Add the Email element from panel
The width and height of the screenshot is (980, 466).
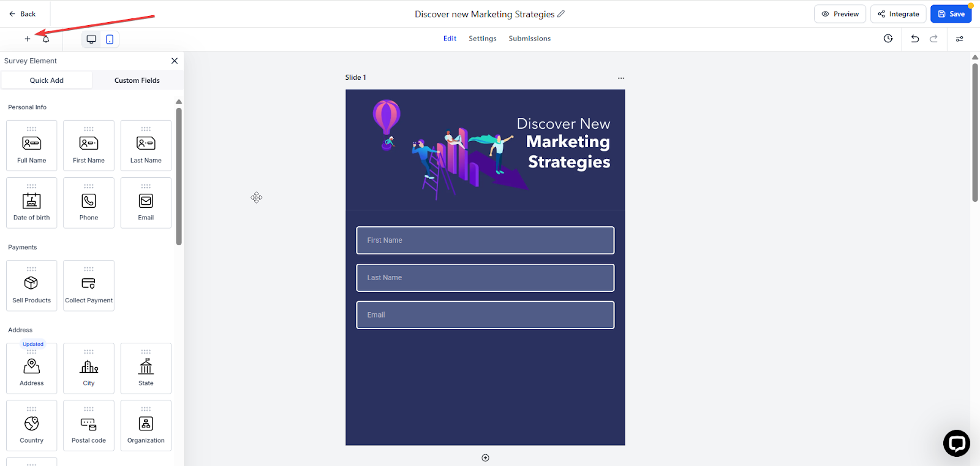click(x=146, y=203)
